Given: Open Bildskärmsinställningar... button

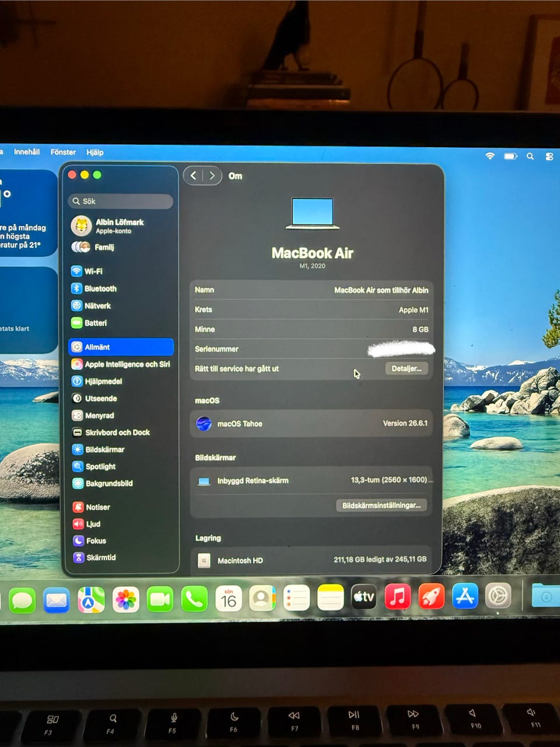Looking at the screenshot, I should pos(381,505).
